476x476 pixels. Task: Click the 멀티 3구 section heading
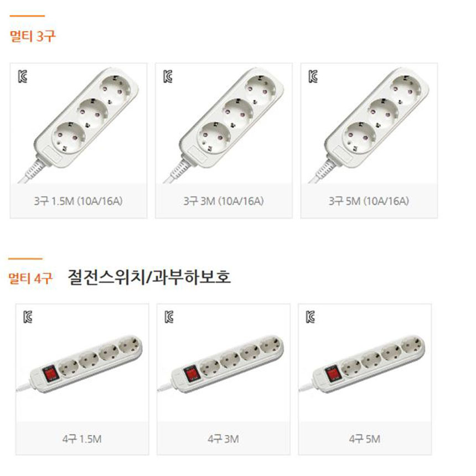(x=33, y=36)
